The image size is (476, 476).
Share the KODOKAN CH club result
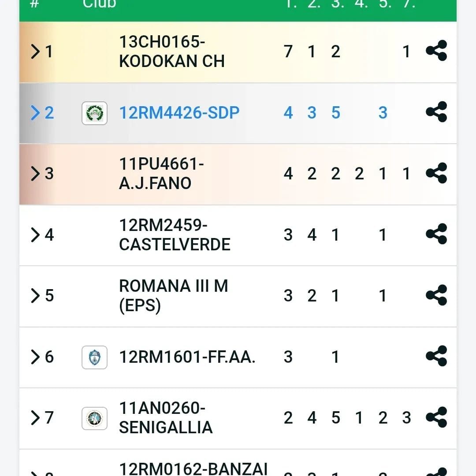click(x=436, y=51)
